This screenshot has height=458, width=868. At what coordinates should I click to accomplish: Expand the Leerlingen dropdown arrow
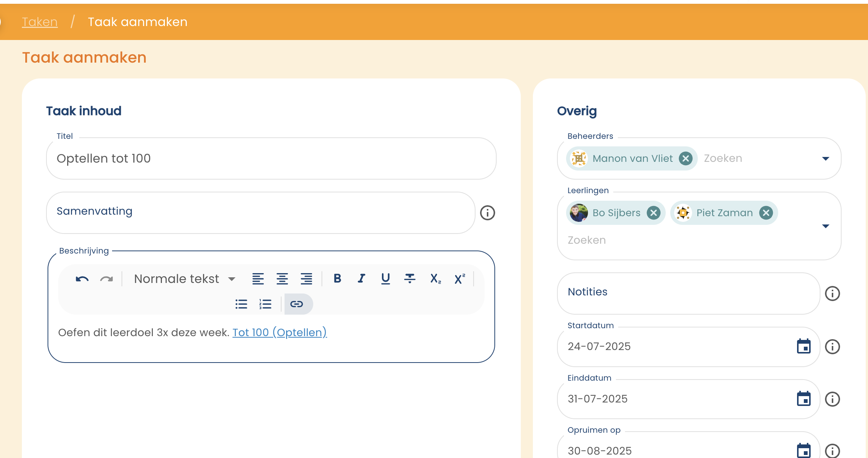tap(825, 226)
